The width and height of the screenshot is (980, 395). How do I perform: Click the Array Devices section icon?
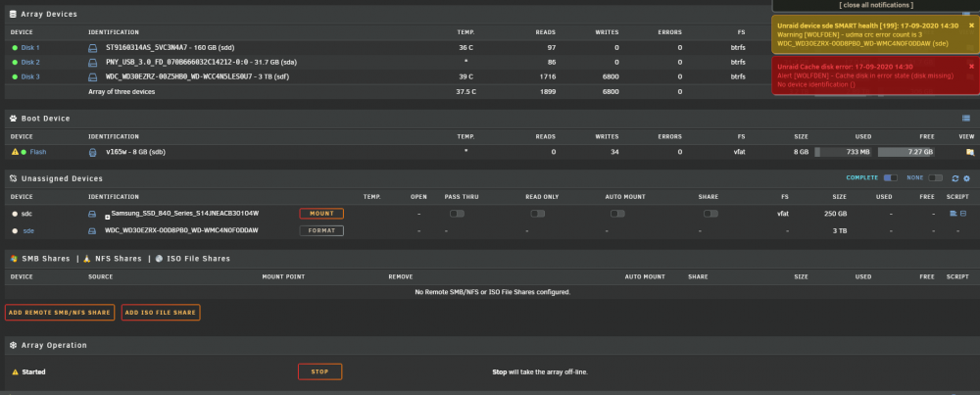[x=13, y=14]
